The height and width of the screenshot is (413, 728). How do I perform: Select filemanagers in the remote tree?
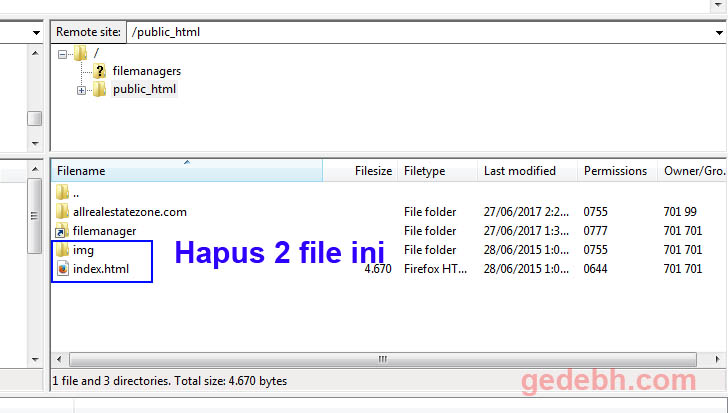(147, 71)
